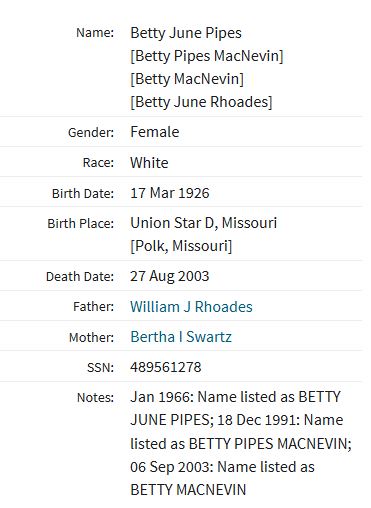The height and width of the screenshot is (508, 371).
Task: Click the Death Date field label
Action: click(x=80, y=277)
